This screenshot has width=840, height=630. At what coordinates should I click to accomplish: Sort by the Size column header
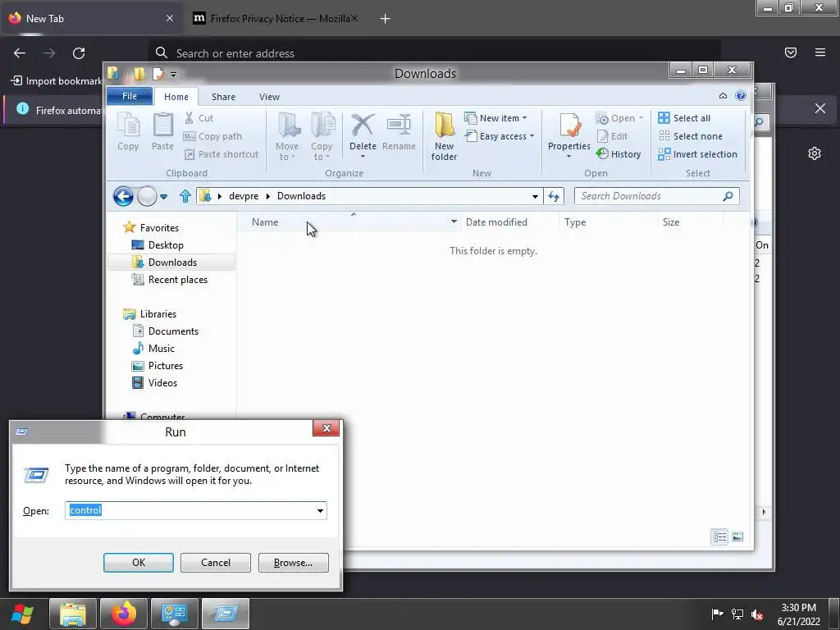coord(671,222)
